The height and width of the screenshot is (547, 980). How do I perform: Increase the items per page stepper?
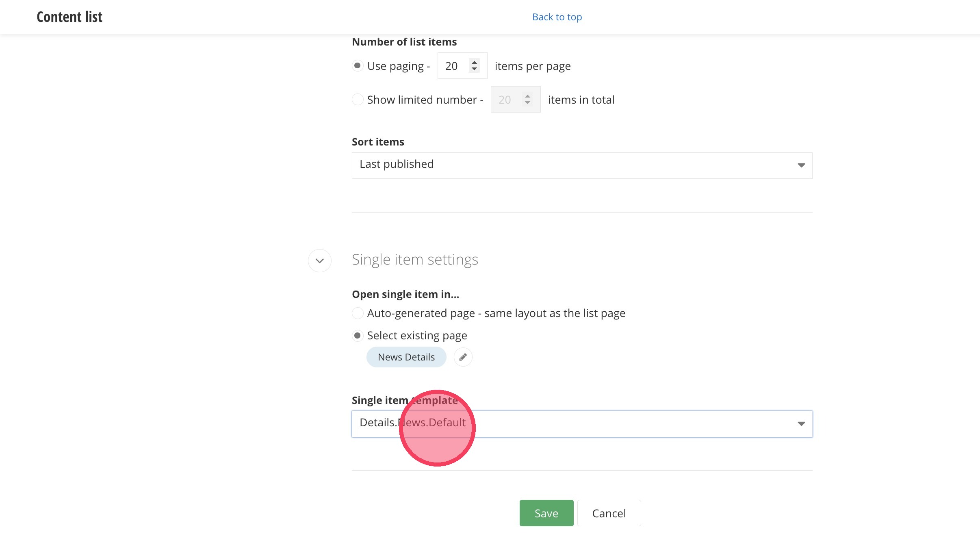(474, 62)
